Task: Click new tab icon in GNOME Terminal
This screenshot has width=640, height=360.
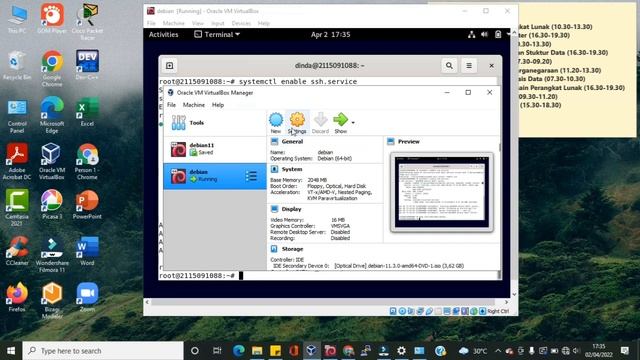Action: point(169,66)
